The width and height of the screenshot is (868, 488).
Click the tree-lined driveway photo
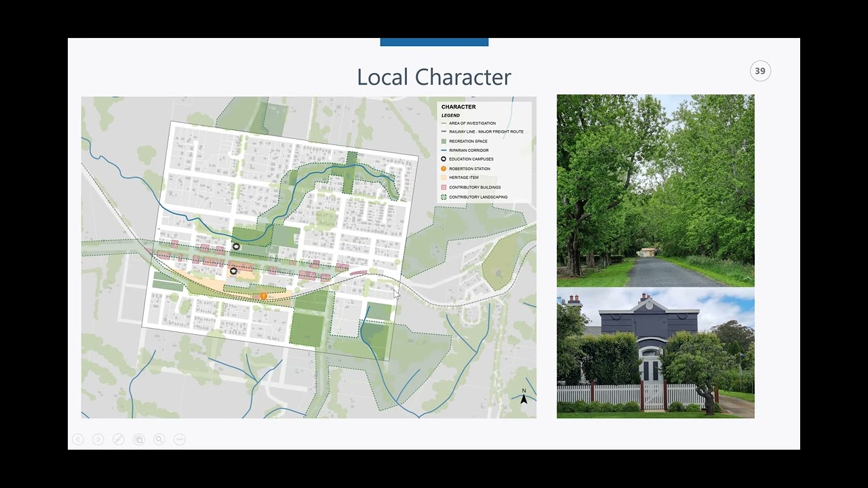pyautogui.click(x=655, y=190)
